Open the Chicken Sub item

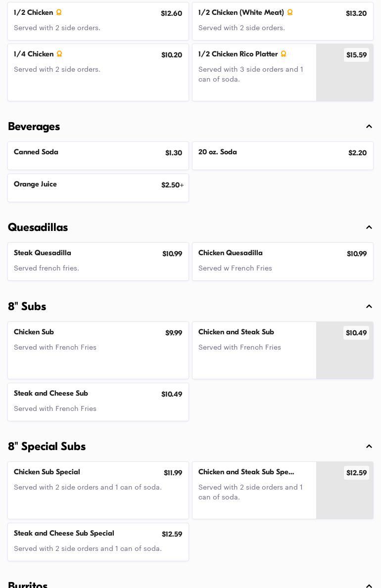[x=98, y=350]
